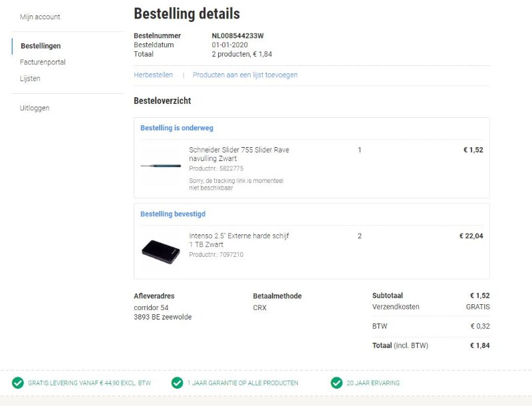Click Uitloggen to sign out
The image size is (532, 406).
[x=35, y=108]
